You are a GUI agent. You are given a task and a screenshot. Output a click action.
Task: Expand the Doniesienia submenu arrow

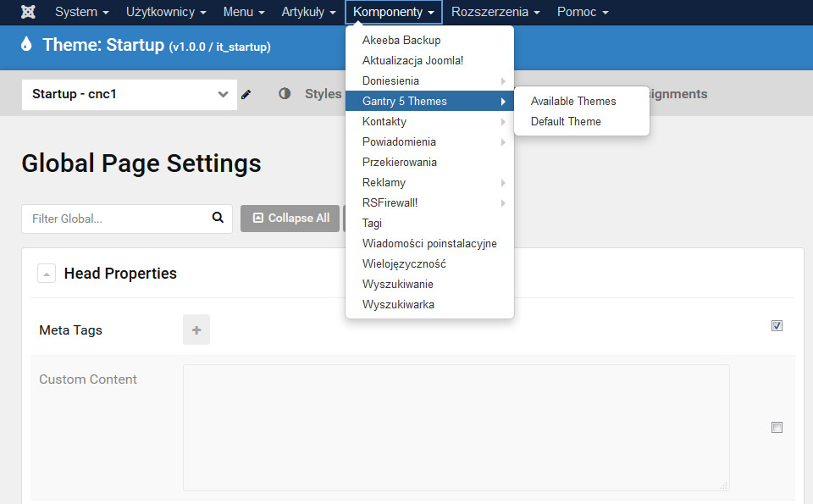point(503,80)
